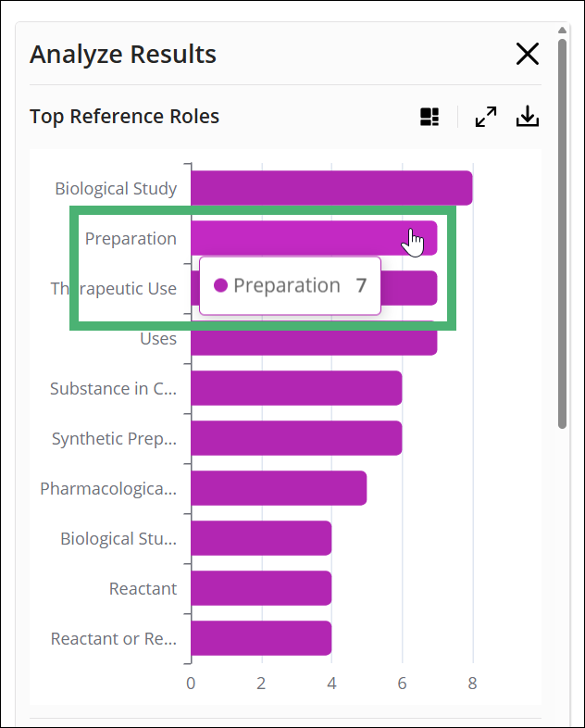
Task: Switch chart view with the layout icon
Action: (x=429, y=117)
